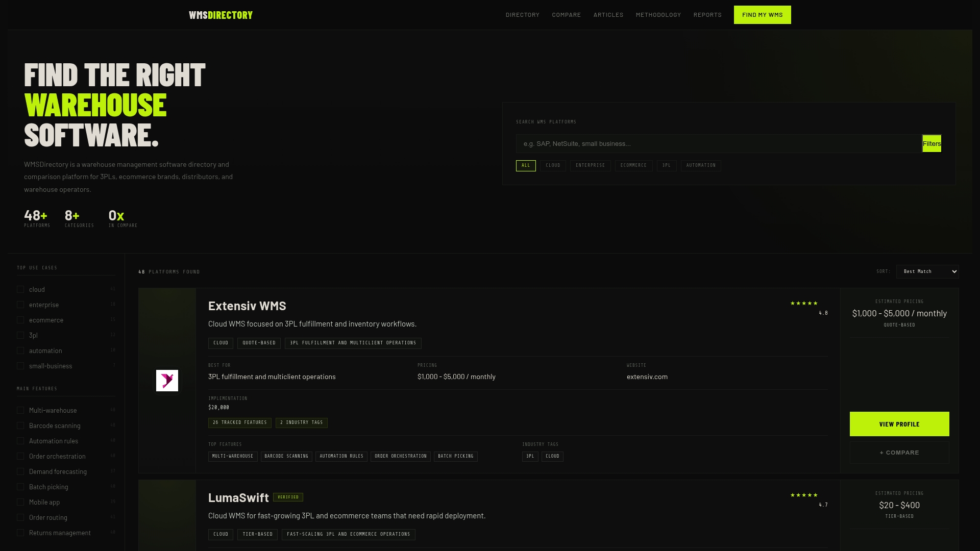Open the Best Match sort dropdown
Image resolution: width=980 pixels, height=551 pixels.
click(927, 272)
